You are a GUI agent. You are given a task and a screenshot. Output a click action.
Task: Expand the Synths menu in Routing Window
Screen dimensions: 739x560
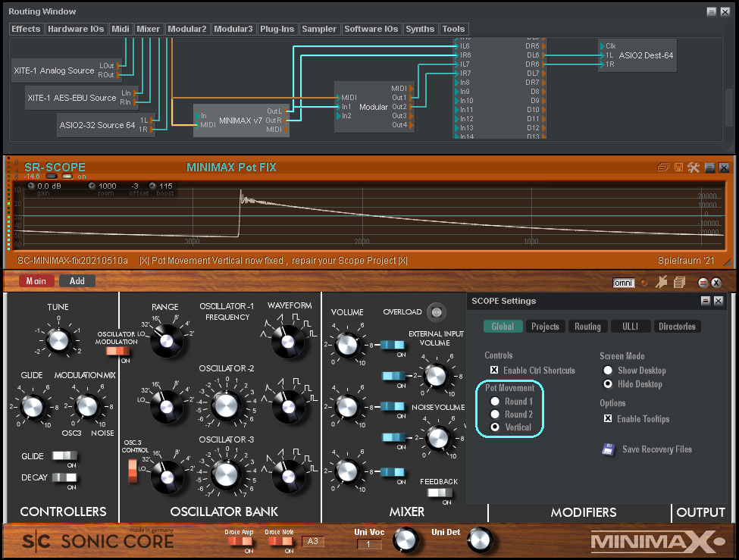420,29
